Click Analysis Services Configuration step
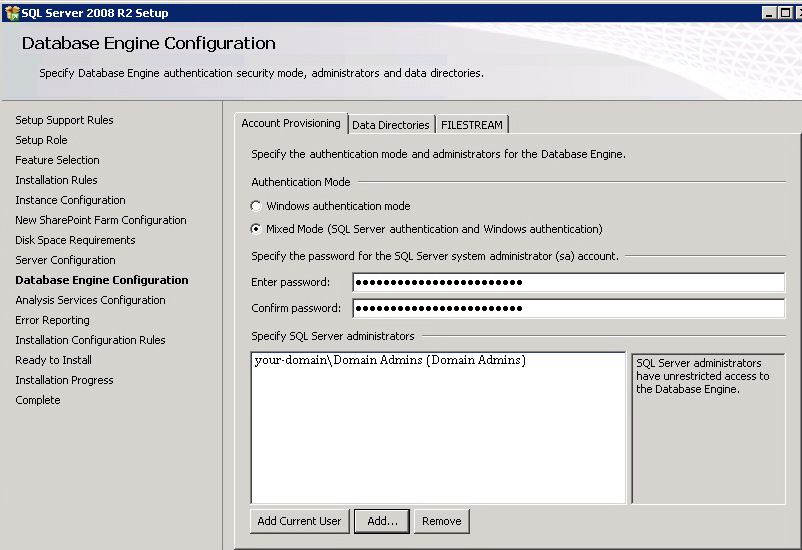The height and width of the screenshot is (550, 802). (91, 300)
